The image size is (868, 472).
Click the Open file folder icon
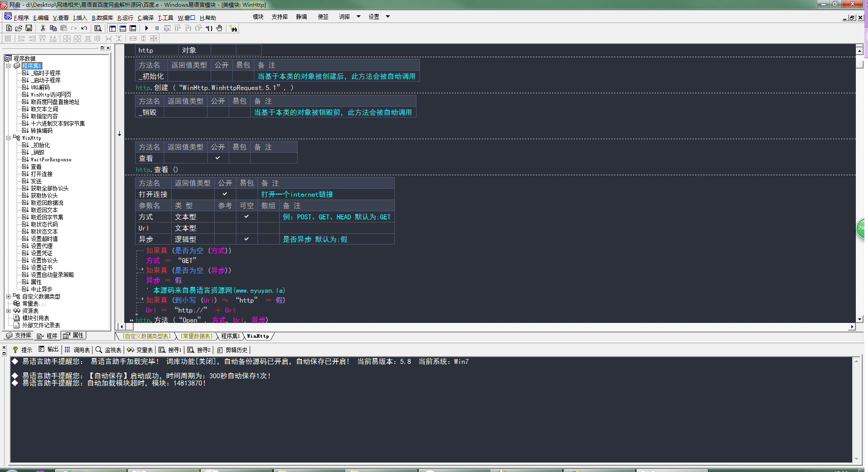click(18, 28)
